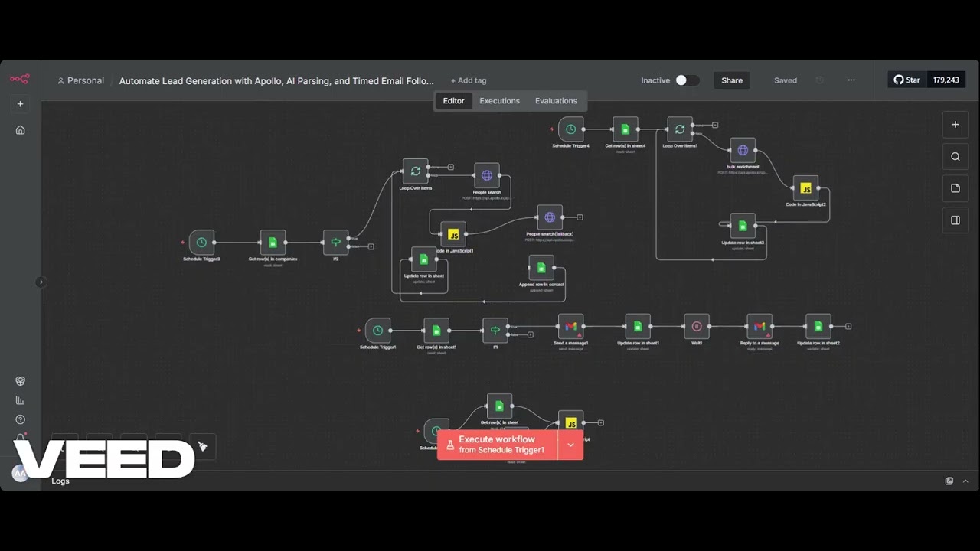980x551 pixels.
Task: Click plus connector on Loop Over Items1 done
Action: [715, 125]
